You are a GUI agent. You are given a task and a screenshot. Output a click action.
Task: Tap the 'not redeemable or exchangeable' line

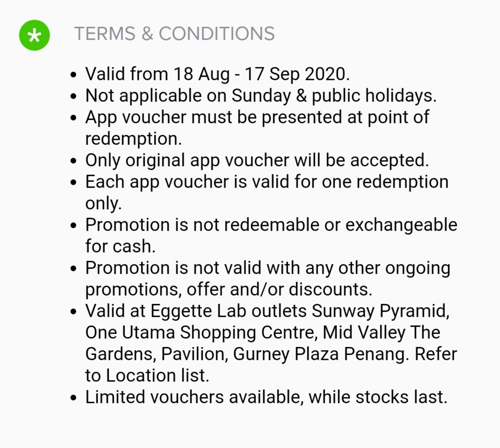click(271, 225)
